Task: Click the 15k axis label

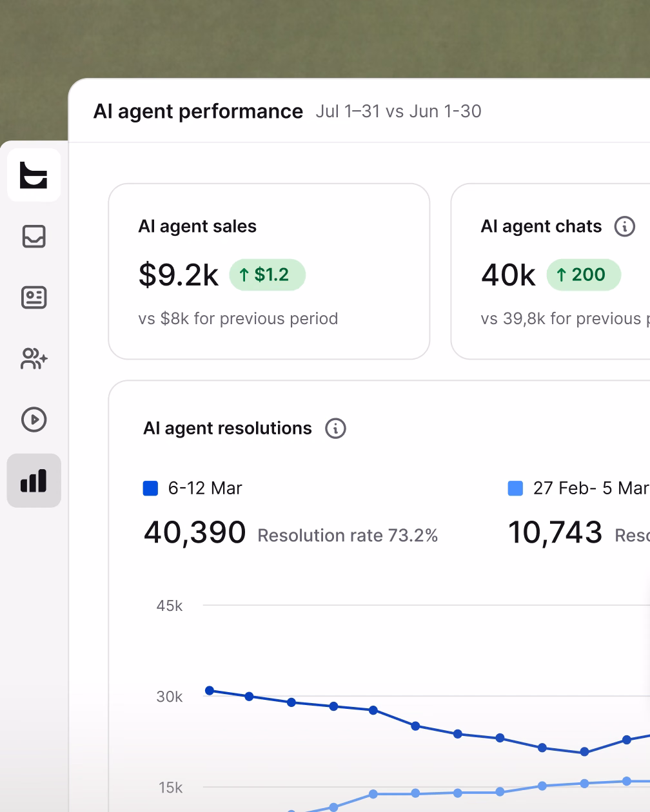Action: [x=171, y=788]
